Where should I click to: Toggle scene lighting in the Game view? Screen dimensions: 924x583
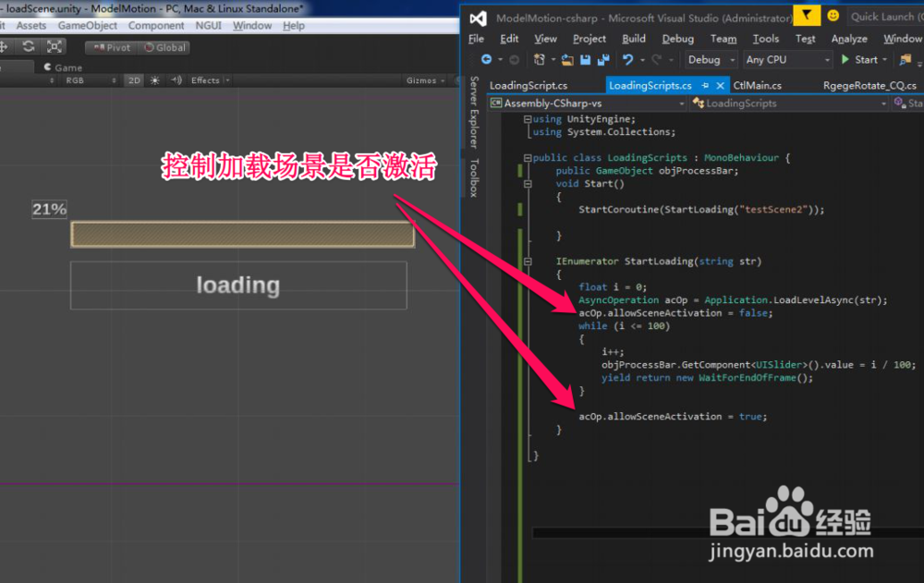point(153,80)
